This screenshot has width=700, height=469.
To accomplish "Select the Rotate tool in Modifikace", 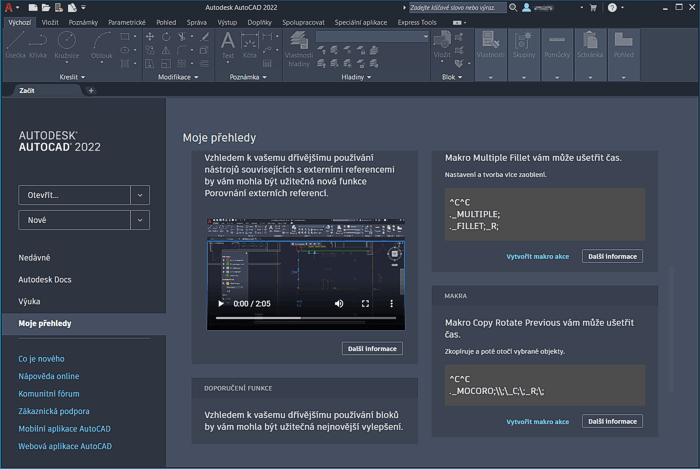I will click(166, 37).
